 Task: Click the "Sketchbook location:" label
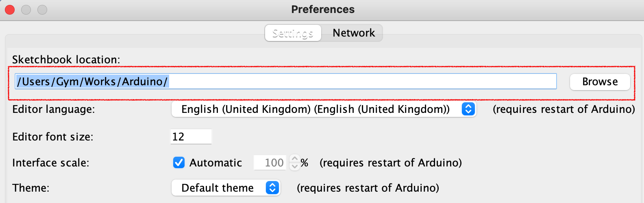click(x=66, y=60)
